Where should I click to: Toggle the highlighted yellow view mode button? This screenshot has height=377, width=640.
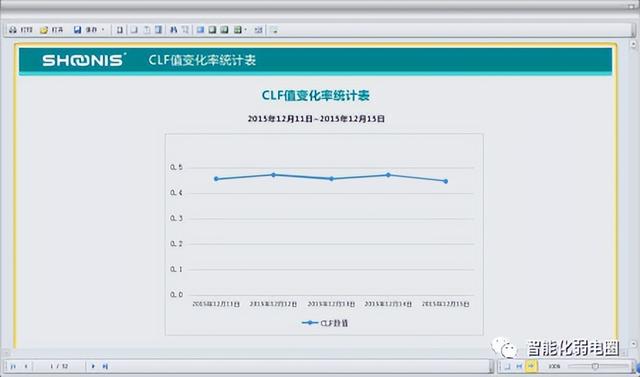tap(531, 366)
